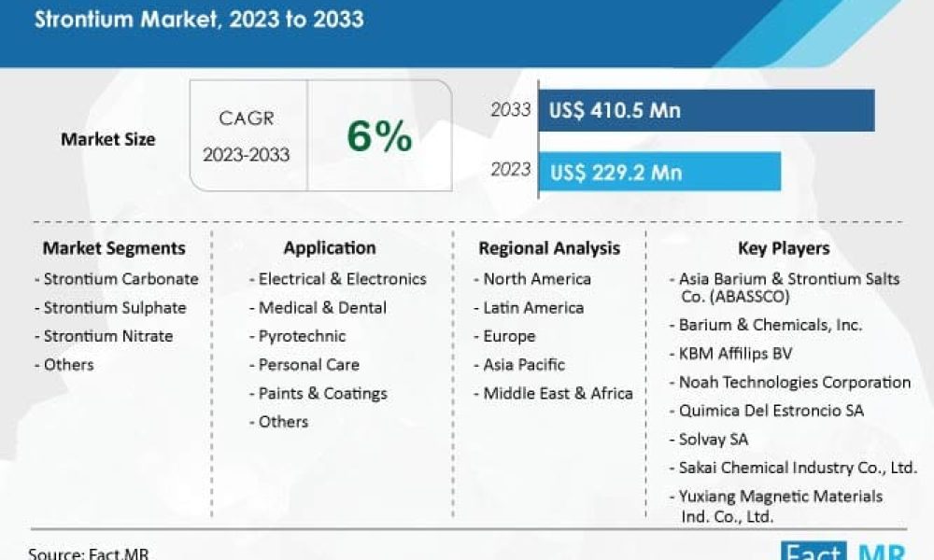This screenshot has width=934, height=560.
Task: Click the Fact.MR logo
Action: coord(844,551)
